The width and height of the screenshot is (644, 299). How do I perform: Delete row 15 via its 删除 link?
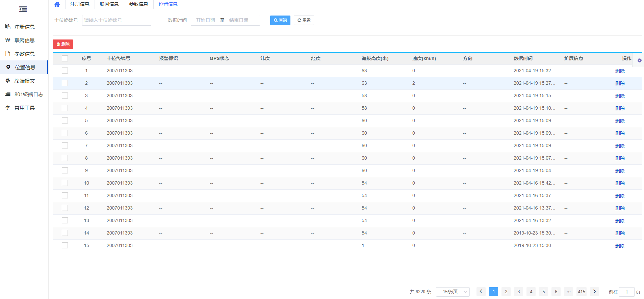[x=620, y=246]
